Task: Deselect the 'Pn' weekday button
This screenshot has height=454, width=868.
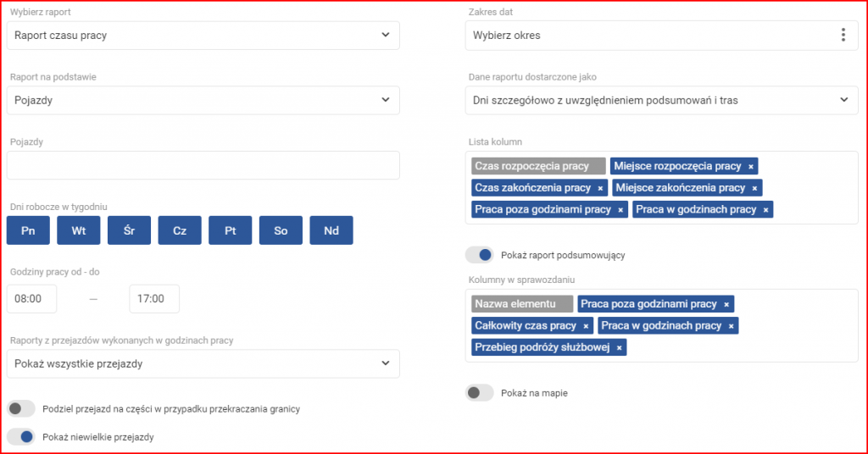Action: [28, 230]
